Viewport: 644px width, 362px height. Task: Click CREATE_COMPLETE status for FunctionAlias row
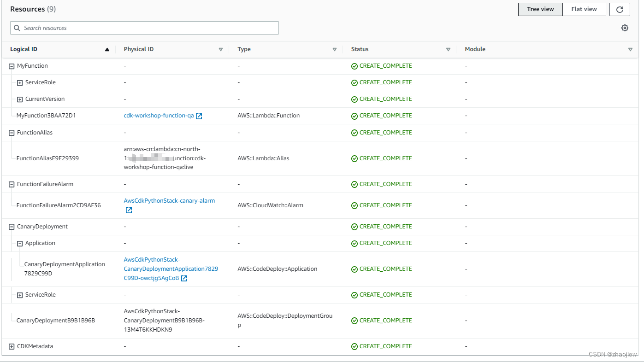pyautogui.click(x=385, y=133)
